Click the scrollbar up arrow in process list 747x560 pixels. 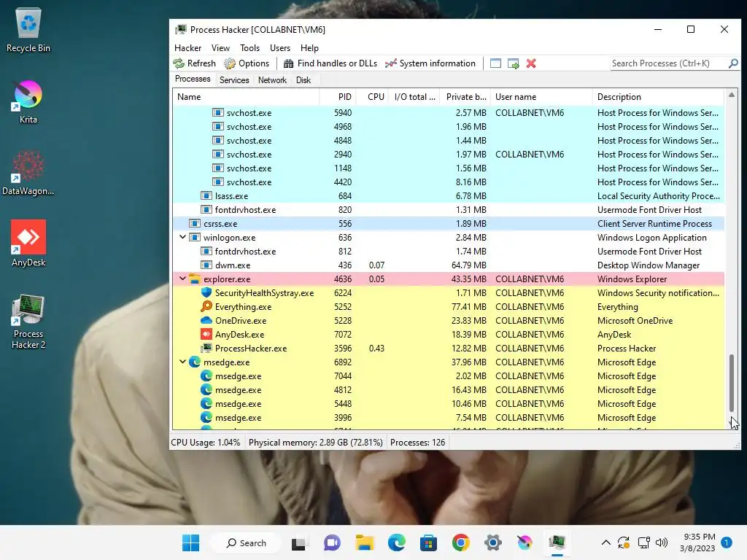(732, 96)
